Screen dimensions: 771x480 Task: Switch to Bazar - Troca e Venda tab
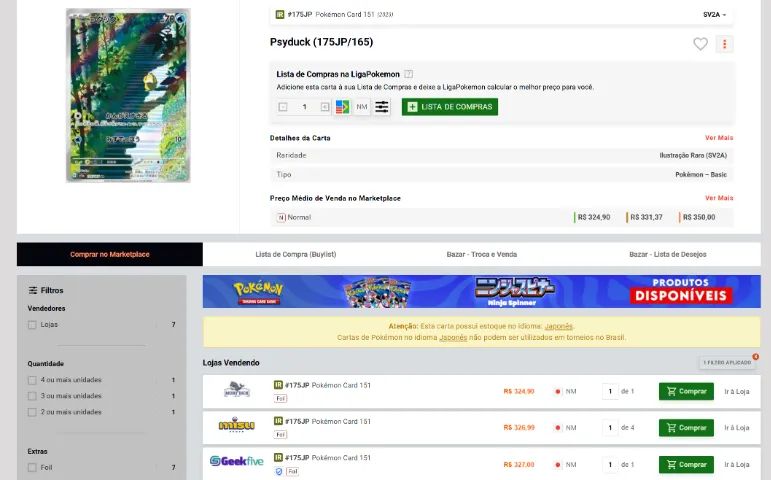click(x=481, y=254)
